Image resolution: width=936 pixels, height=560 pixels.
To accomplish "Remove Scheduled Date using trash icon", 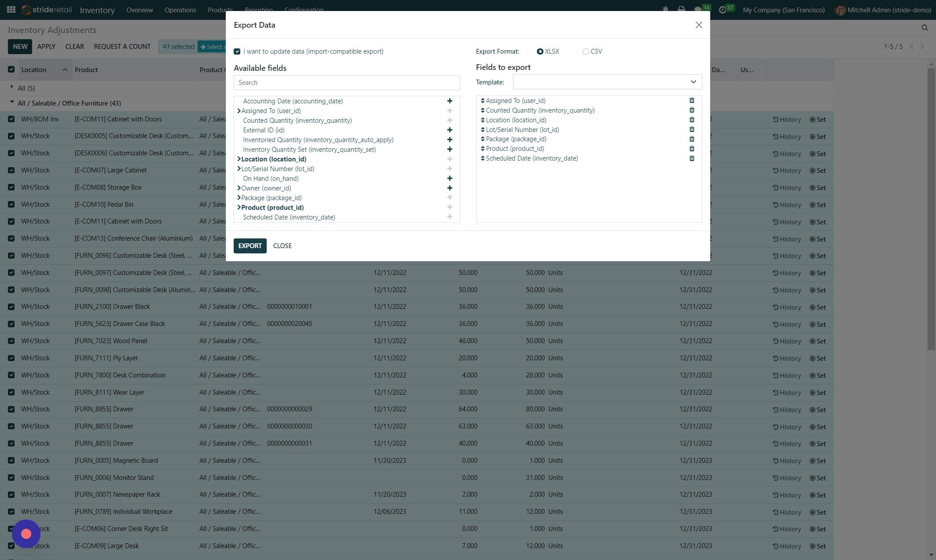I will point(691,158).
